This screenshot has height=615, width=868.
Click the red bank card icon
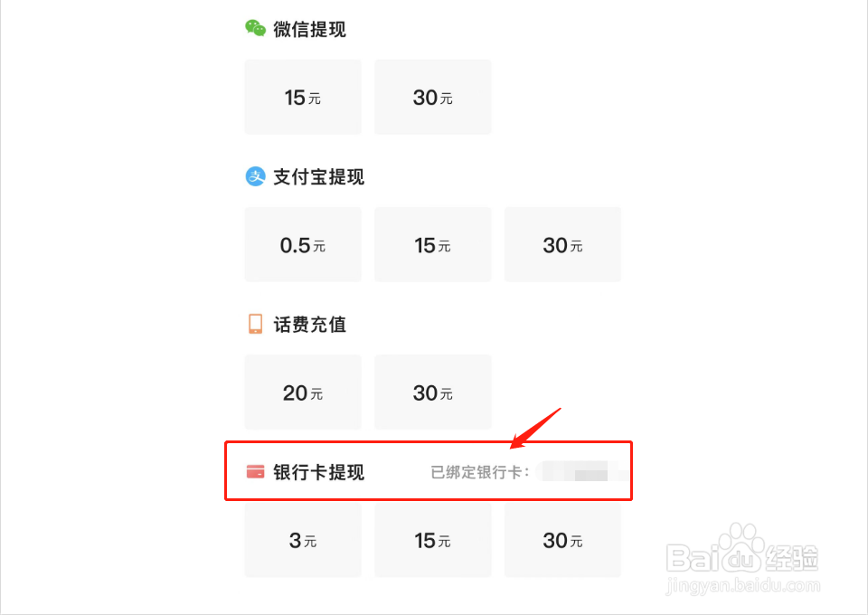click(255, 471)
